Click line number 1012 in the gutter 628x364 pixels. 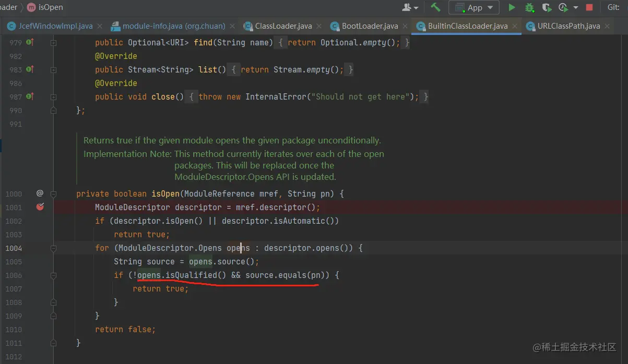pos(14,356)
